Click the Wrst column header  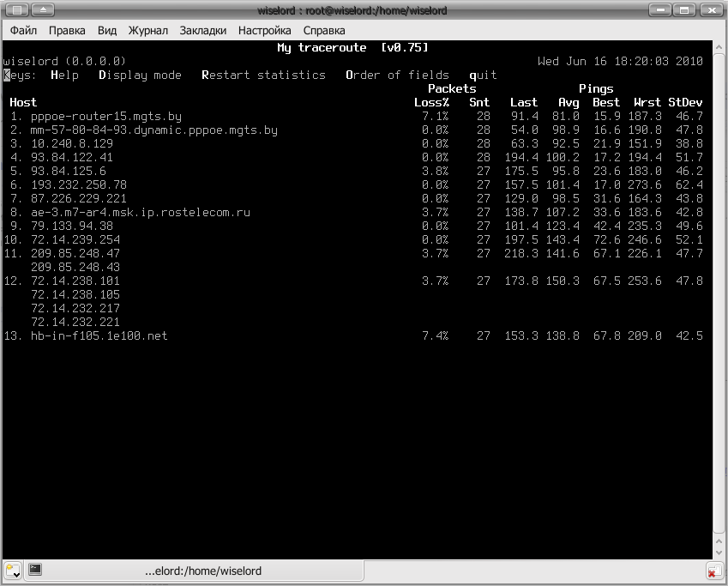tap(647, 103)
